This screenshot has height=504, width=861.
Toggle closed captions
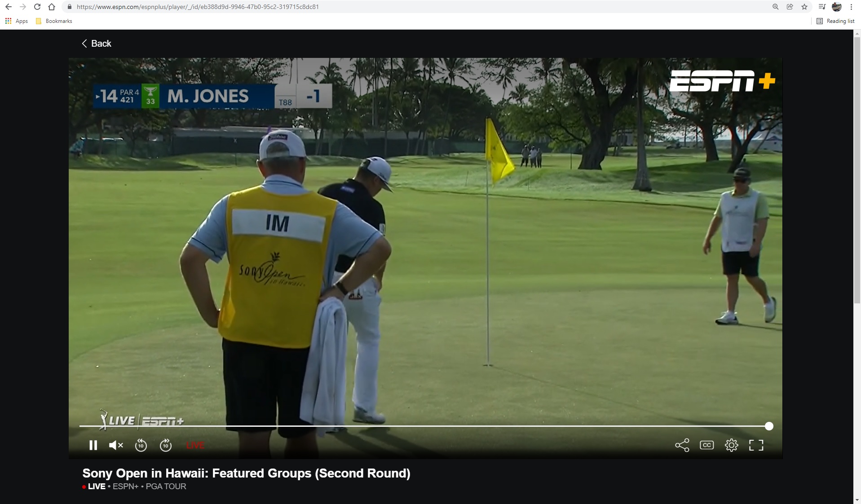(x=706, y=445)
